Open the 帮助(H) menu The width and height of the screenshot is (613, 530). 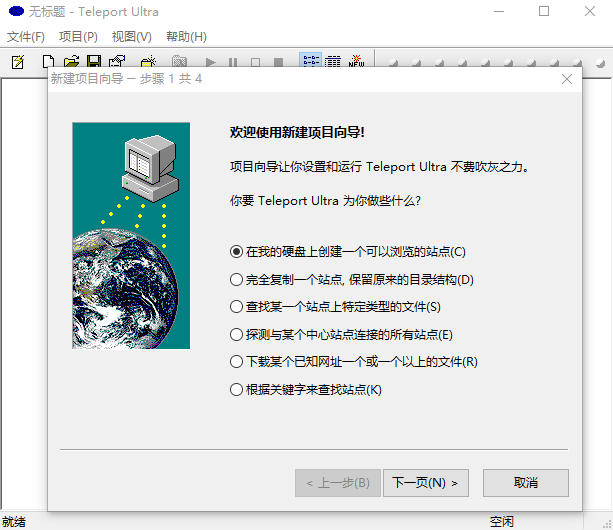tap(186, 37)
